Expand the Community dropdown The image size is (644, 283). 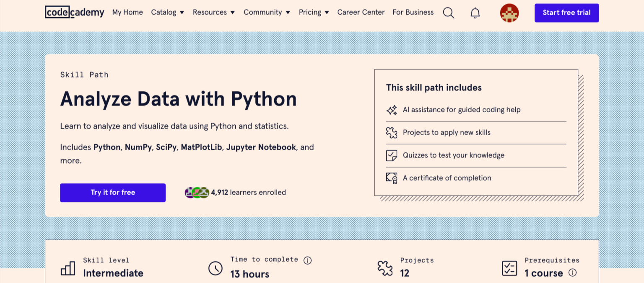pyautogui.click(x=267, y=13)
